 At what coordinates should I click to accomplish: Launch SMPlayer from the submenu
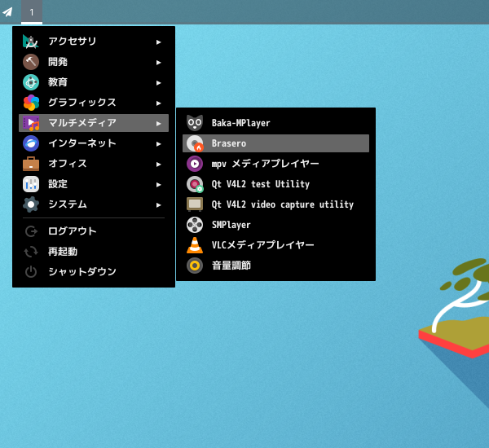275,225
